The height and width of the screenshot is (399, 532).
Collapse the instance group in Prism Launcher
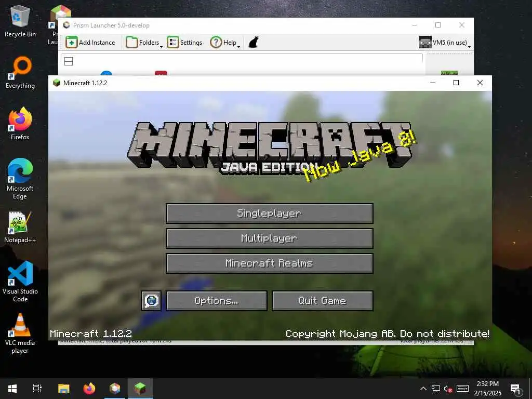[69, 61]
